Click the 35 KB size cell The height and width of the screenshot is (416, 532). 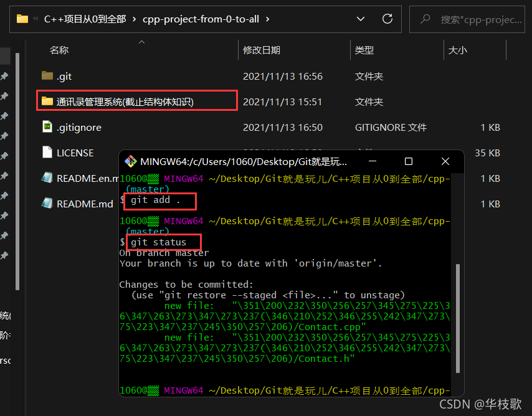pos(487,153)
